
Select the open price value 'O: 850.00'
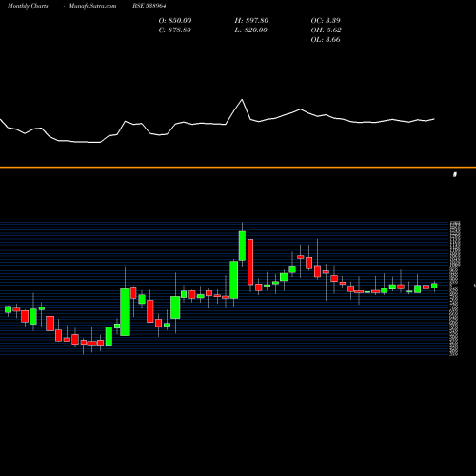pyautogui.click(x=175, y=21)
